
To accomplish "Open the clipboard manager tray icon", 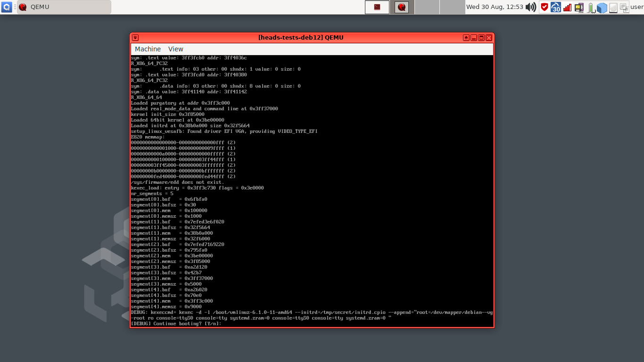I will click(x=624, y=7).
